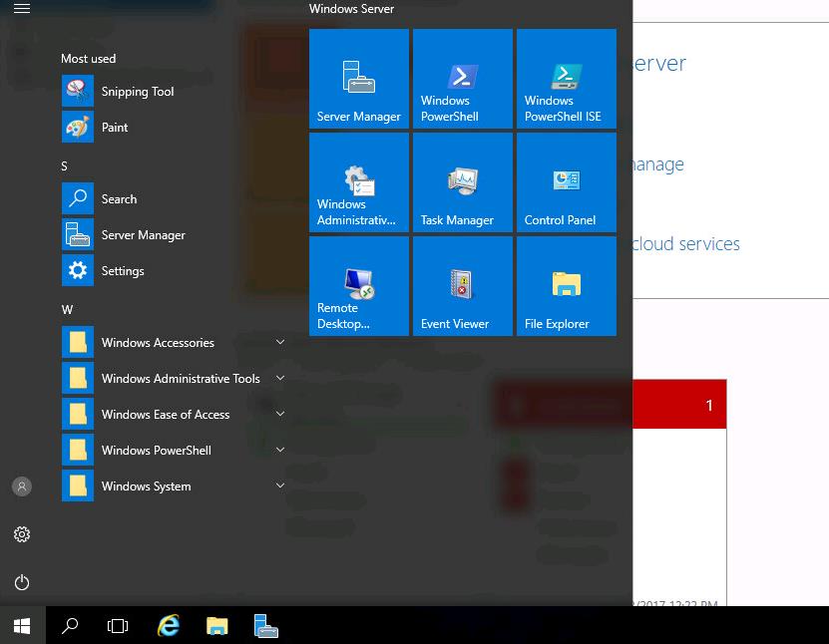Open the Windows Administrative Tools tile
Screen dimensions: 829x644
pyautogui.click(x=359, y=182)
